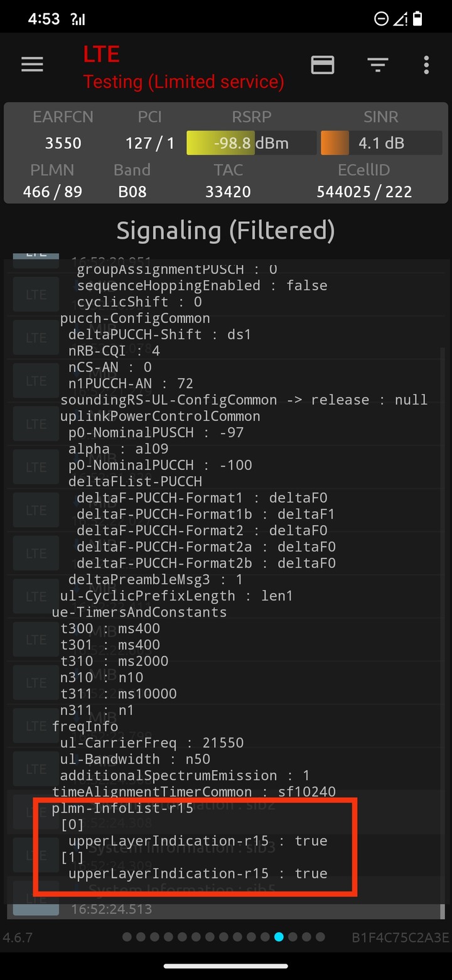Tap the plmn-InfoList-r15 entry line

tap(122, 808)
